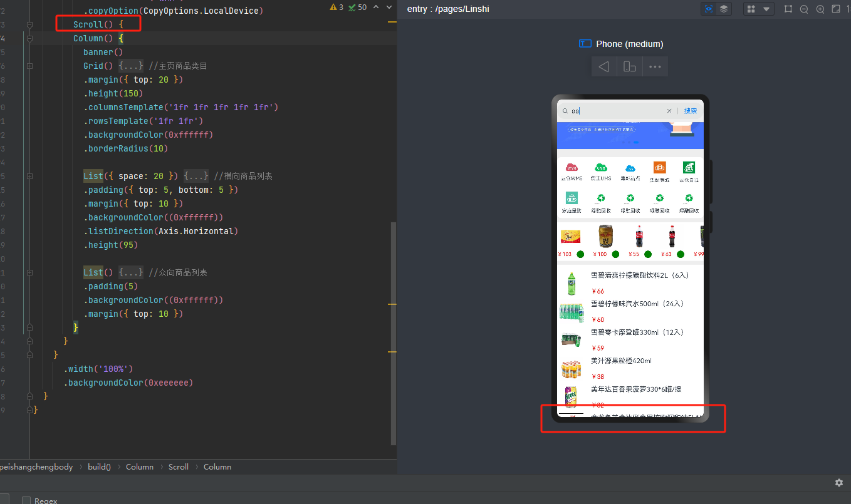The height and width of the screenshot is (504, 851).
Task: Jump to next highlighted error with down arrow
Action: pyautogui.click(x=389, y=8)
